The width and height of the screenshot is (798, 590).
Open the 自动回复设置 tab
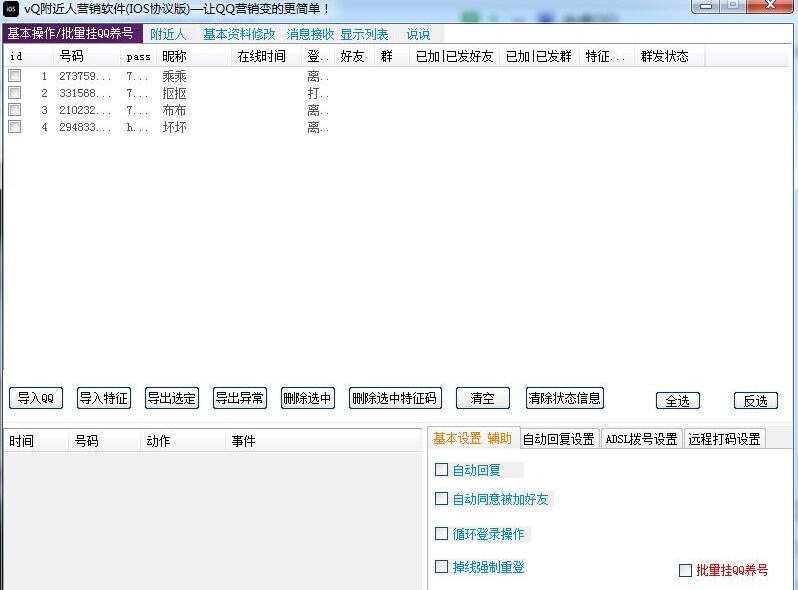point(559,439)
